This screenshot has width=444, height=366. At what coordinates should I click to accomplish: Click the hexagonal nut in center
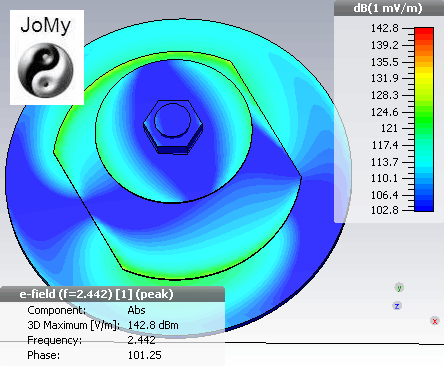coord(173,127)
